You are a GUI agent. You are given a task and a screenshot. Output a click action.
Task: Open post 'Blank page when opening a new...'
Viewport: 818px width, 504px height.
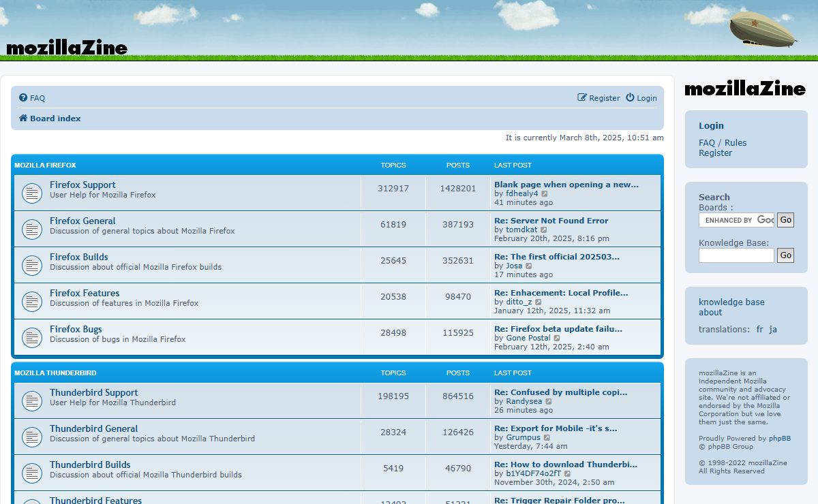tap(566, 185)
